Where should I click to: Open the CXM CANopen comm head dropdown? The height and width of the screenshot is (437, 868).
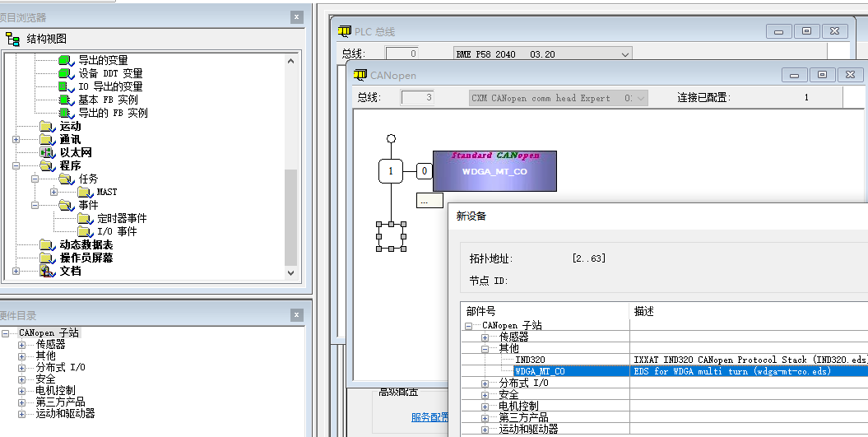(640, 98)
